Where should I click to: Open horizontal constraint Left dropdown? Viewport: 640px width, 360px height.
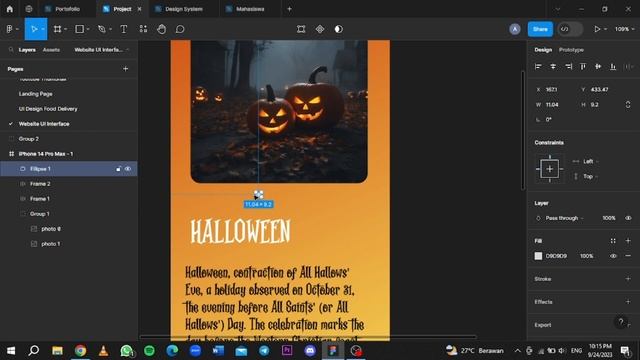click(x=586, y=161)
